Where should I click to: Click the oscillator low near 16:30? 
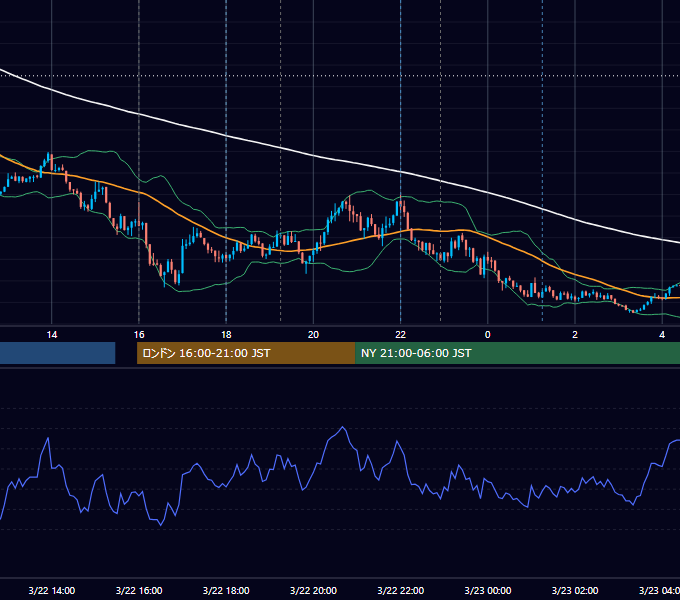pos(161,525)
